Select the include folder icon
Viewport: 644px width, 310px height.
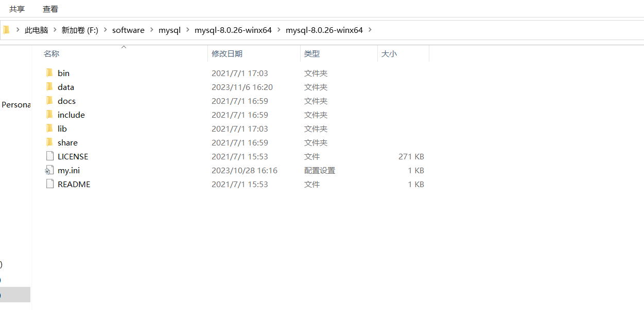click(49, 115)
